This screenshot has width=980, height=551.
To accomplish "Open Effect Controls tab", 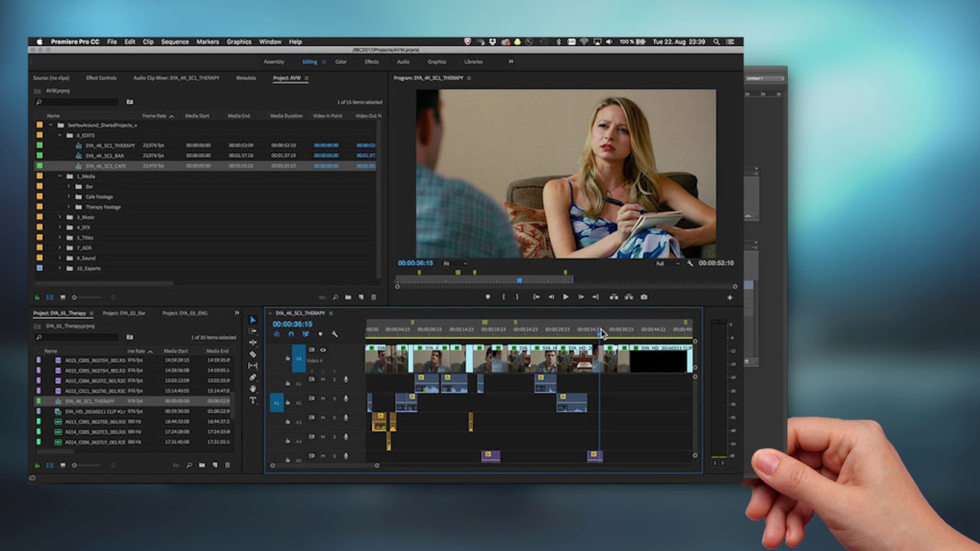I will click(x=101, y=78).
